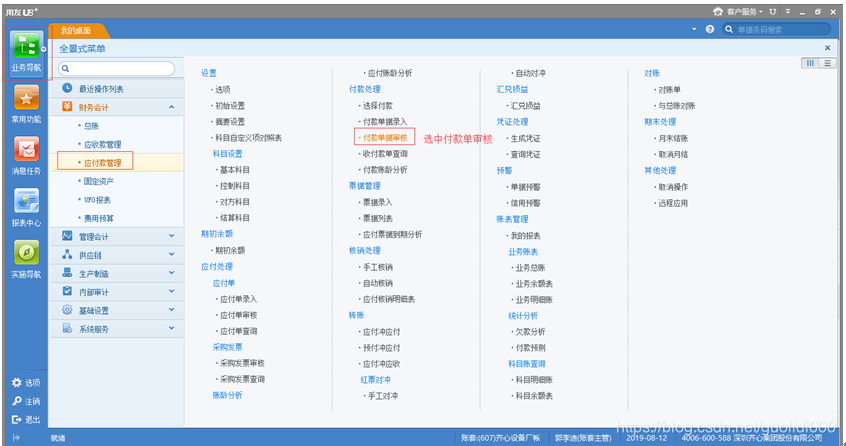Viewport: 846px width, 446px height.
Task: Open the 消息任务 envelope icon
Action: pyautogui.click(x=26, y=149)
